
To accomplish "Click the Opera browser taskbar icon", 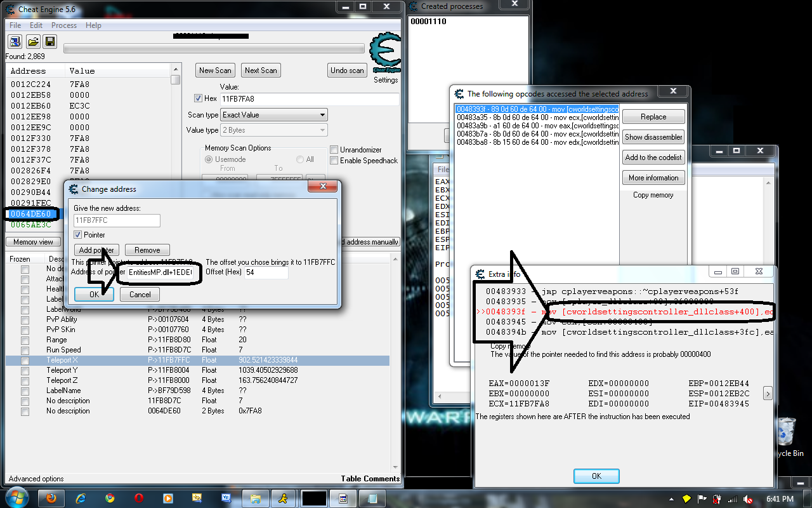I will tap(138, 498).
